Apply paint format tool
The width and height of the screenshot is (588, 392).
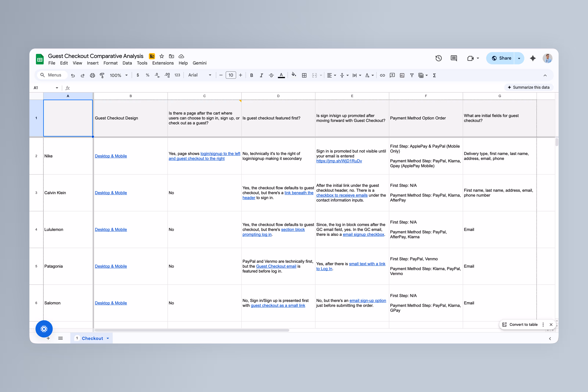[102, 75]
